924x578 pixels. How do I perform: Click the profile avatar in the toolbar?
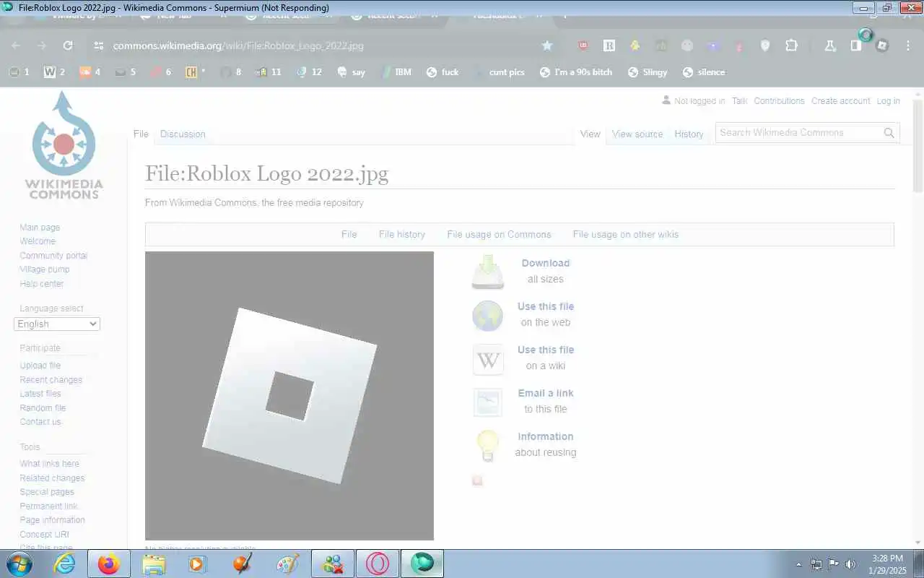881,46
